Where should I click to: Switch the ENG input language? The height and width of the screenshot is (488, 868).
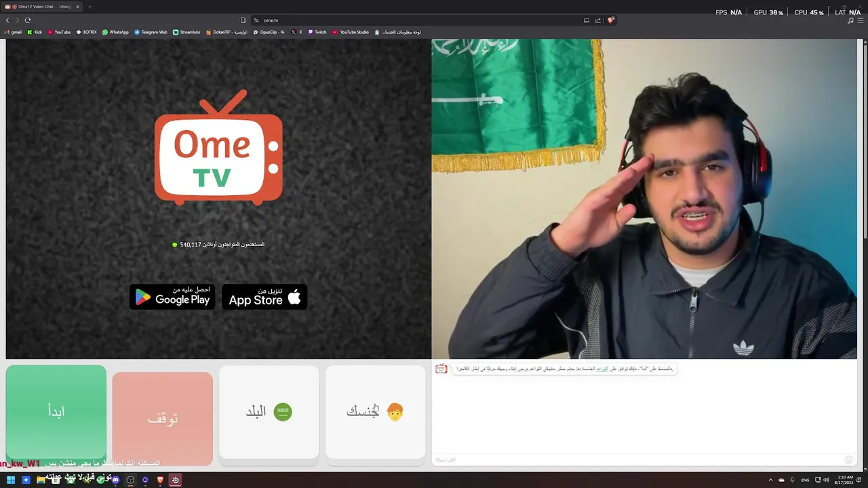pyautogui.click(x=805, y=480)
